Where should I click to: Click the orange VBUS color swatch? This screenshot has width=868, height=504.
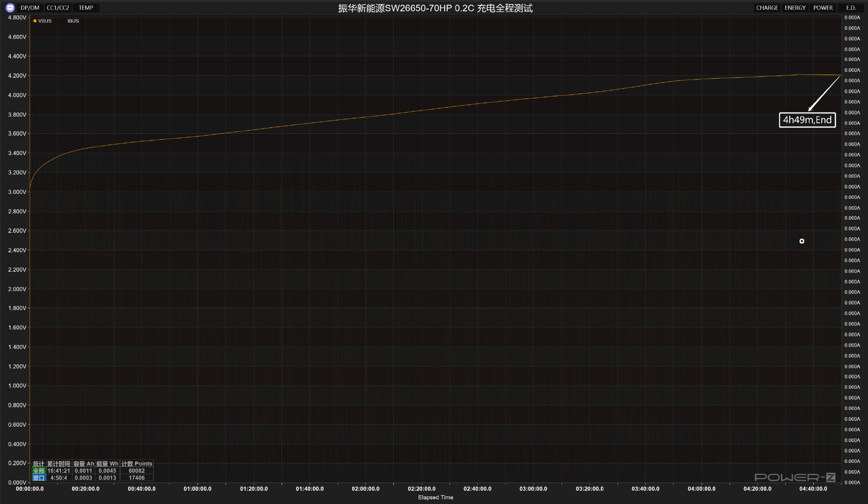(x=35, y=21)
